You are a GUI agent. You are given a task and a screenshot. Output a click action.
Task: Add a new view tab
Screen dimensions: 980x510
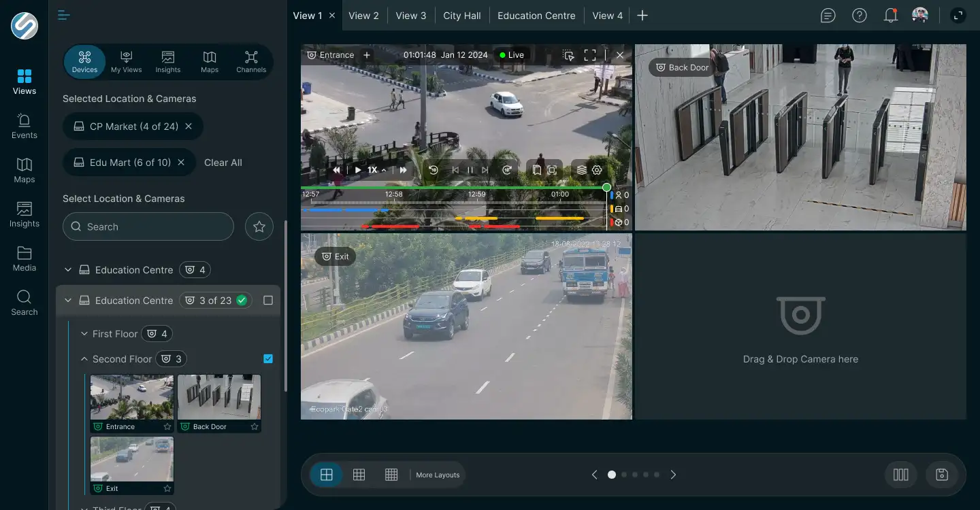(x=642, y=15)
